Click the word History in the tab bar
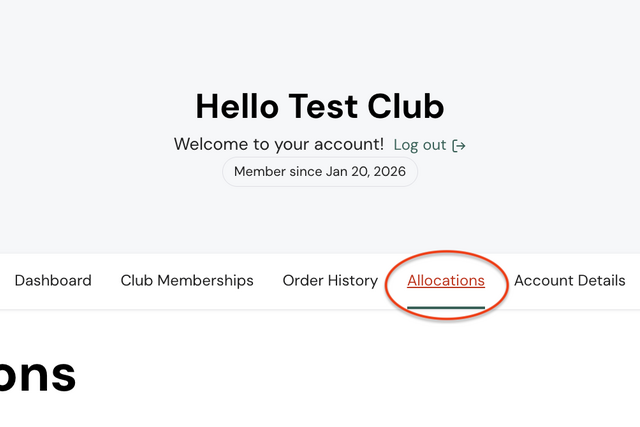Screen dimensions: 640x427 (x=352, y=281)
